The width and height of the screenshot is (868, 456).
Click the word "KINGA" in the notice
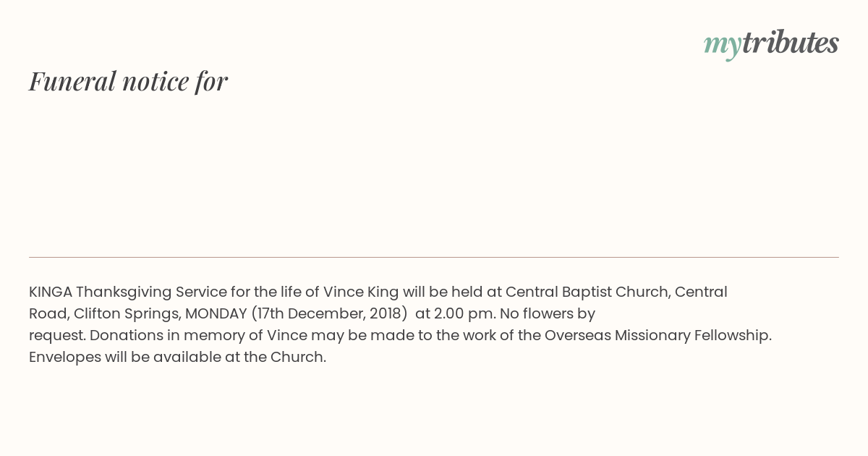tap(51, 292)
